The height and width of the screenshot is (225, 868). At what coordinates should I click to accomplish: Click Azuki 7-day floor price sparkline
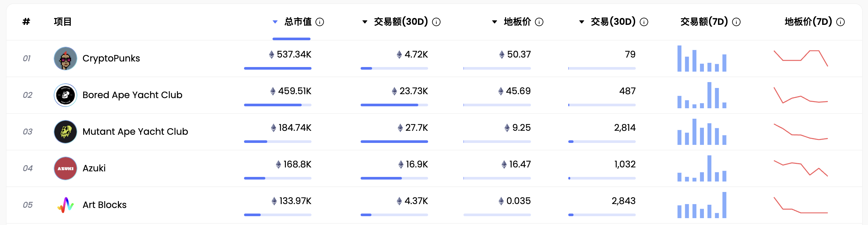pos(801,168)
